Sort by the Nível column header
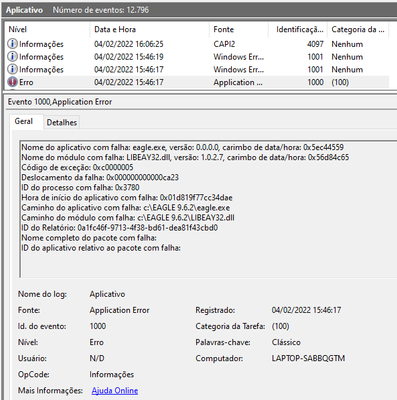Image resolution: width=397 pixels, height=400 pixels. tap(47, 29)
